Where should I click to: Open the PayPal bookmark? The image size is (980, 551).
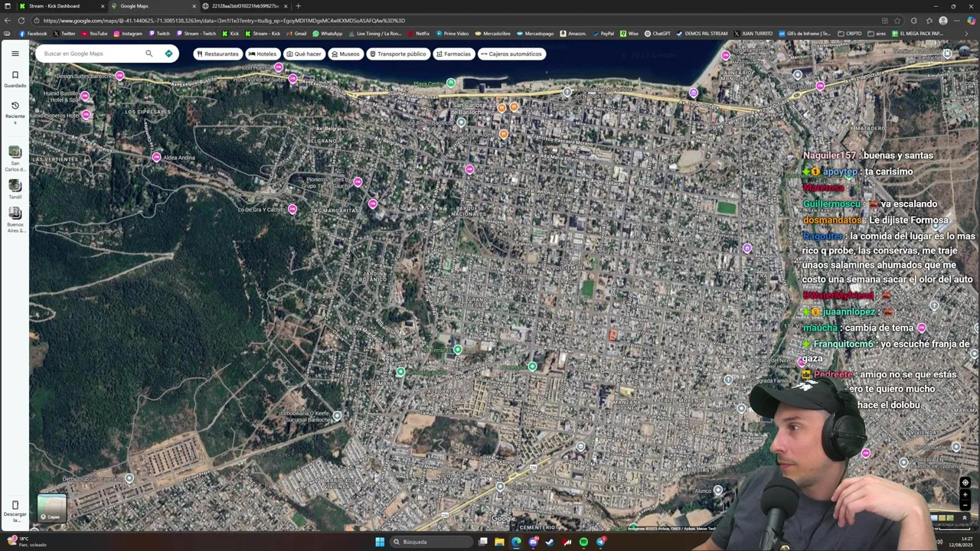pos(603,34)
